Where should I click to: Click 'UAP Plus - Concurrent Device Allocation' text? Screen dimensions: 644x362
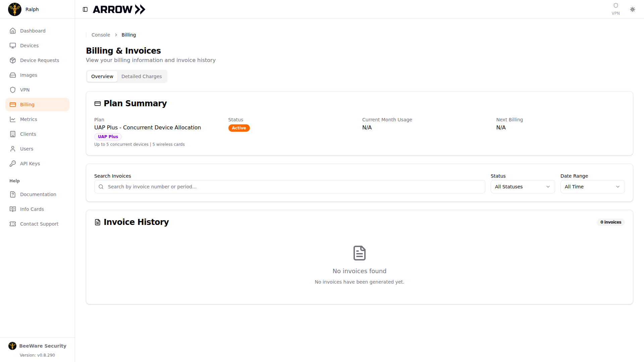(x=148, y=128)
